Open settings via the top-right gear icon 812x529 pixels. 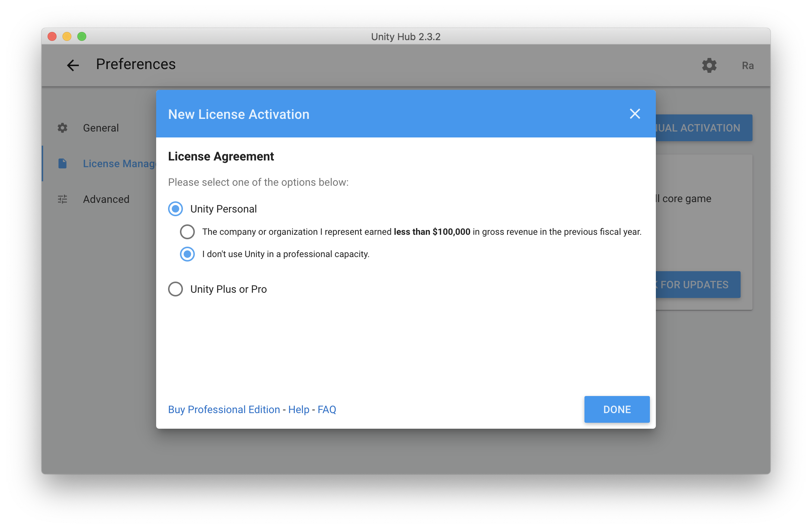click(709, 65)
